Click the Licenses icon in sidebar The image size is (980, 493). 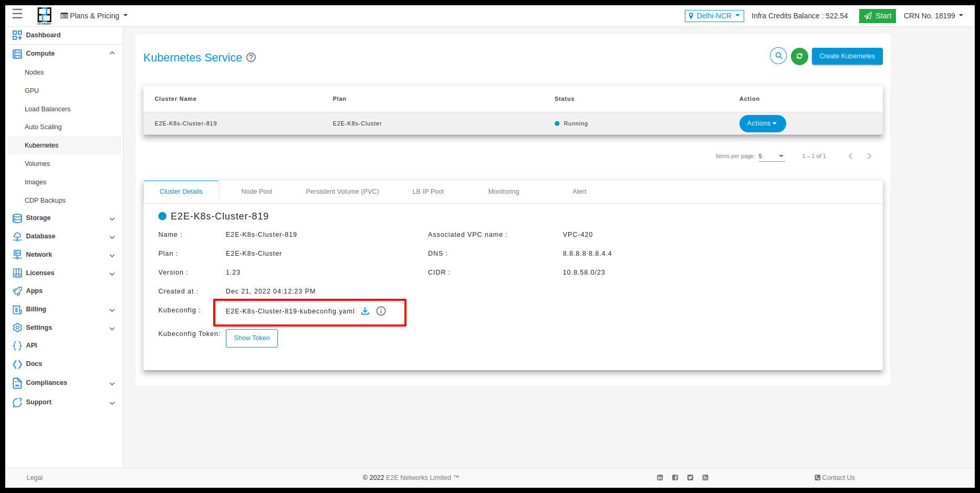pos(17,273)
